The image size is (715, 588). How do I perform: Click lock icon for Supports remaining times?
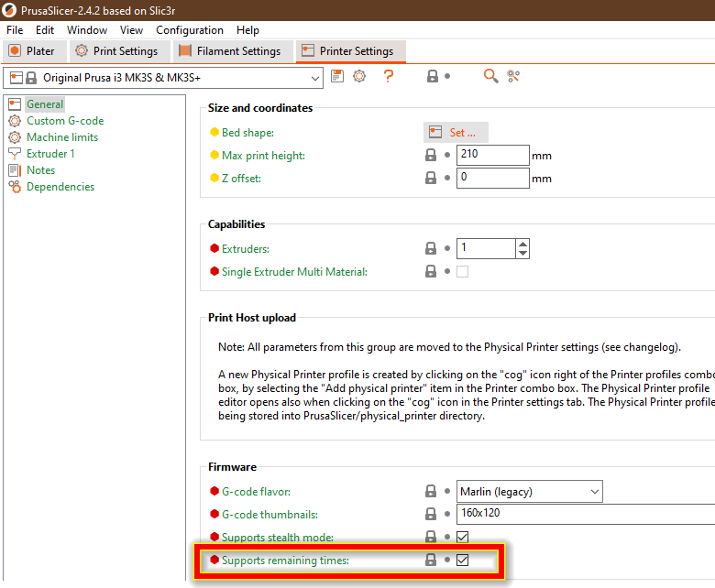point(431,560)
